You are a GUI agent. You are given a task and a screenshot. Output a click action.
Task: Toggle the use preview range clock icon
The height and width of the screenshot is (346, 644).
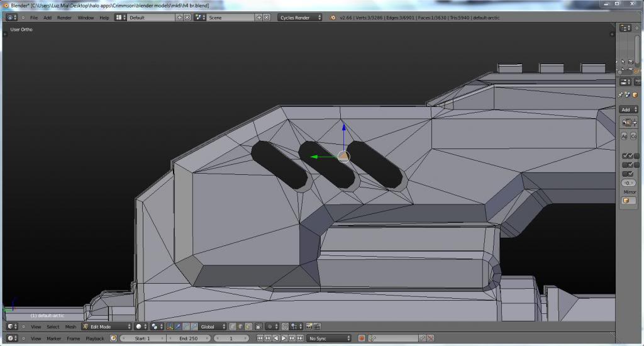pos(113,338)
